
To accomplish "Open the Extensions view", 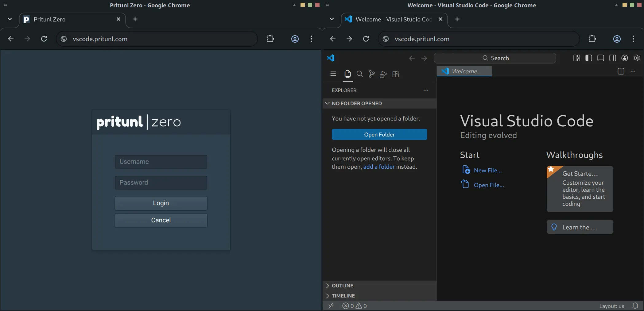I will tap(395, 74).
